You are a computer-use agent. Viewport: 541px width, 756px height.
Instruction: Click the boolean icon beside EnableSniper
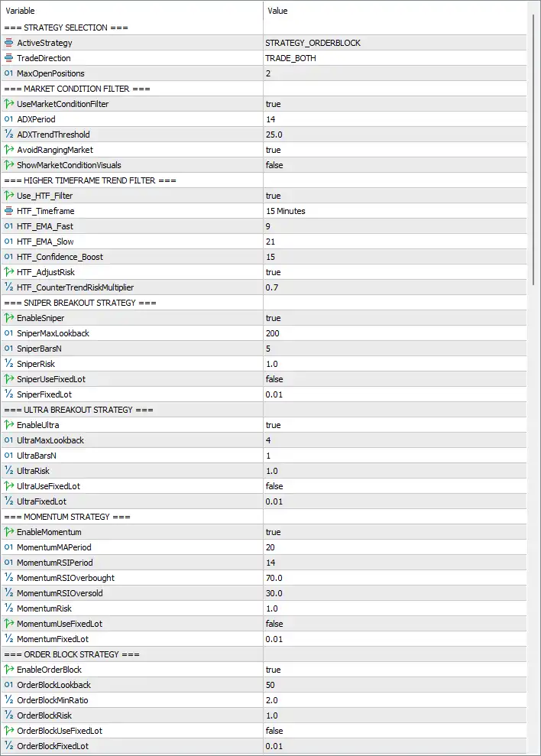(8, 318)
